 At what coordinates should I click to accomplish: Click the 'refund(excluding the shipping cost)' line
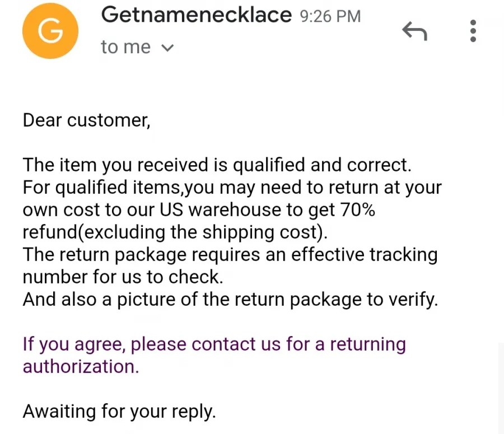(175, 232)
